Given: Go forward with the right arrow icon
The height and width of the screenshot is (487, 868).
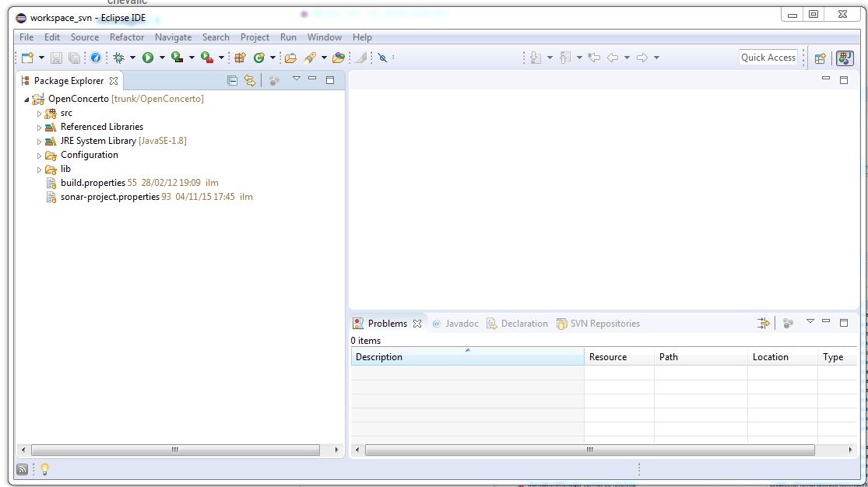Looking at the screenshot, I should point(642,58).
